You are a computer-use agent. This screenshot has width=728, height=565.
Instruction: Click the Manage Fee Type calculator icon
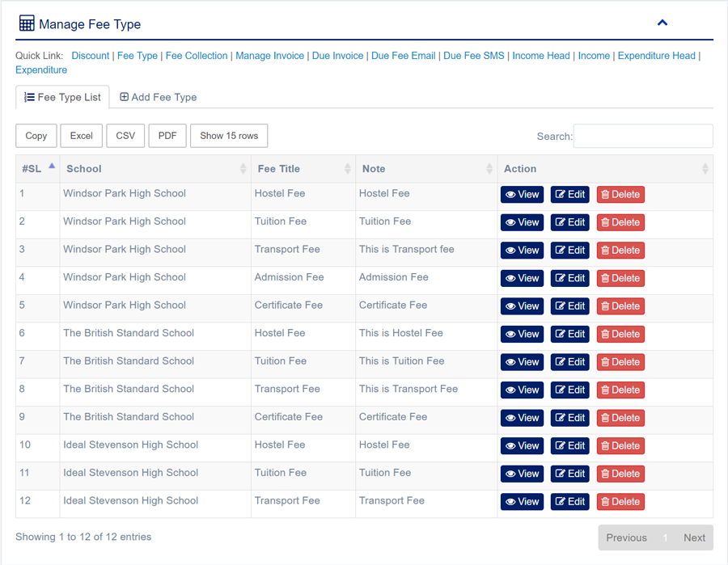pos(27,23)
